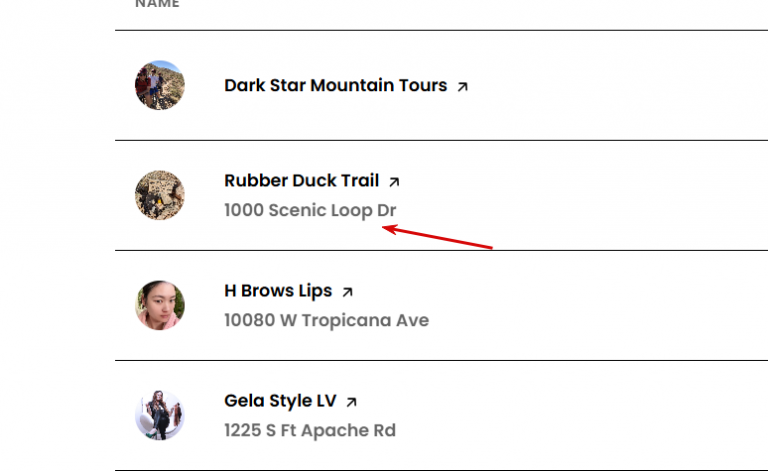The width and height of the screenshot is (768, 471).
Task: Click the Rubber Duck Trail round avatar
Action: (160, 195)
